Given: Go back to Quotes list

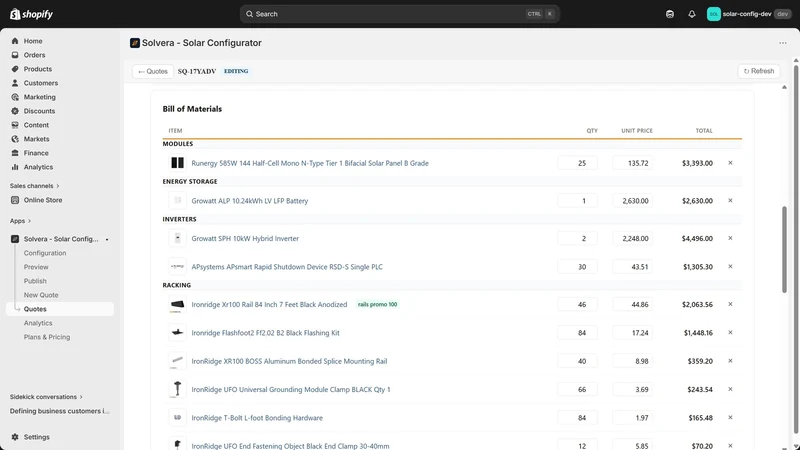Looking at the screenshot, I should point(153,71).
